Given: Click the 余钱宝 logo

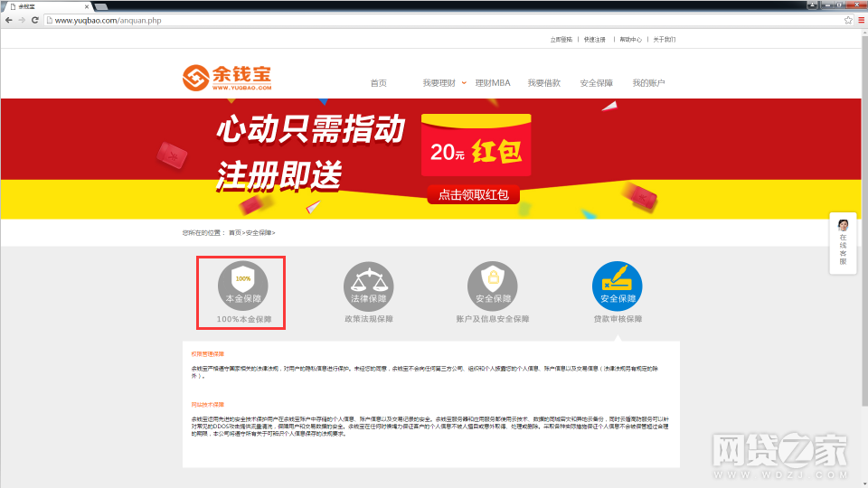Looking at the screenshot, I should pos(227,78).
